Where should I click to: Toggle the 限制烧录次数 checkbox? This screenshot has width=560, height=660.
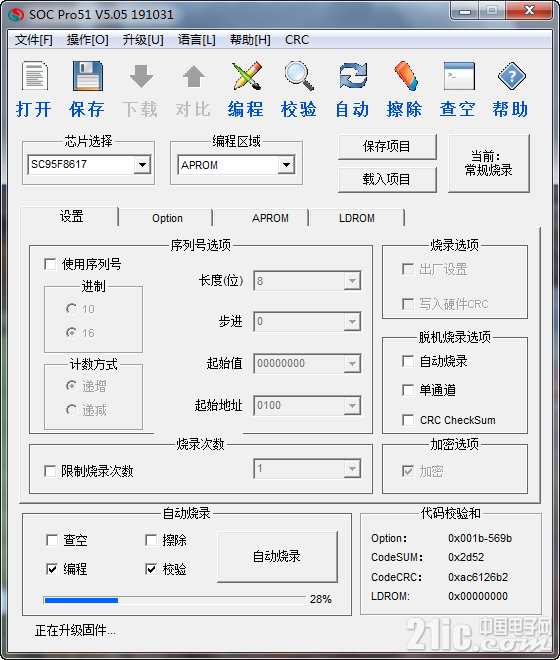[x=50, y=471]
